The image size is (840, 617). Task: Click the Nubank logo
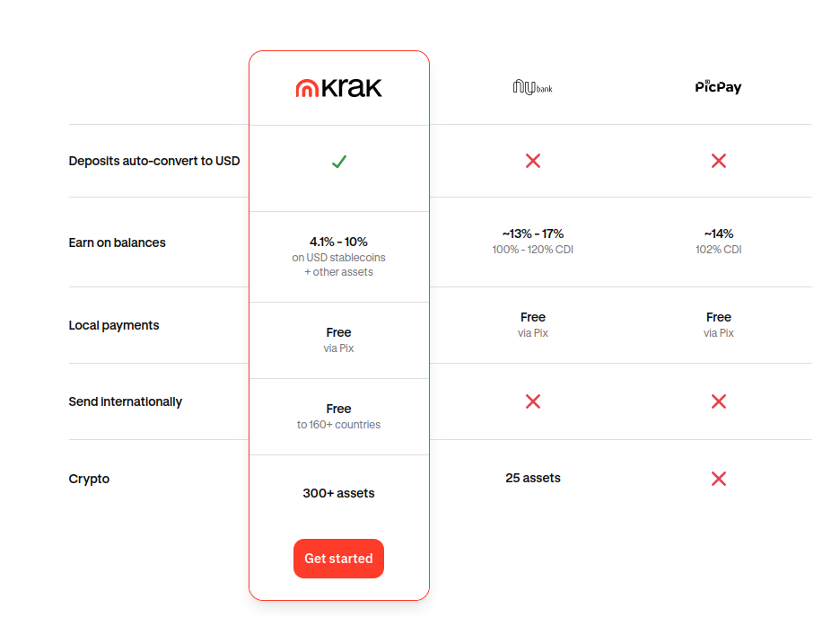pyautogui.click(x=532, y=87)
